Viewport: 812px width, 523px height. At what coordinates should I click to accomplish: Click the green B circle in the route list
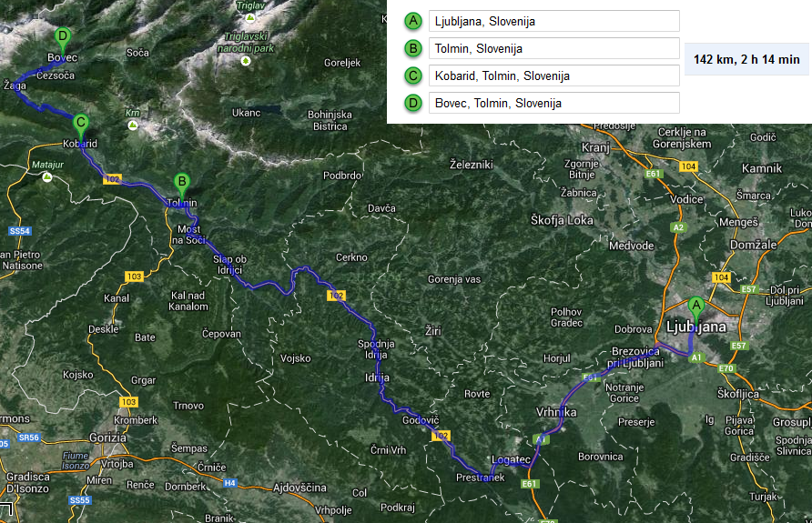(x=414, y=48)
